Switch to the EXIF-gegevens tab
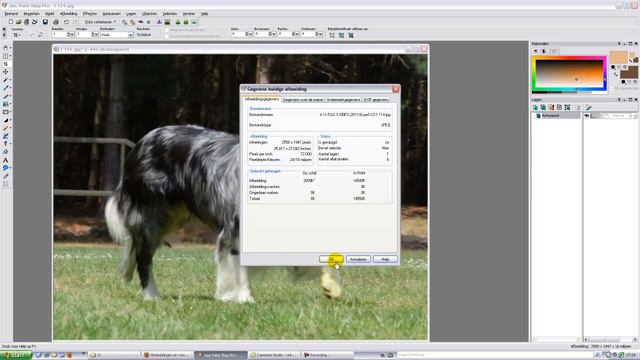This screenshot has width=640, height=360. 376,100
